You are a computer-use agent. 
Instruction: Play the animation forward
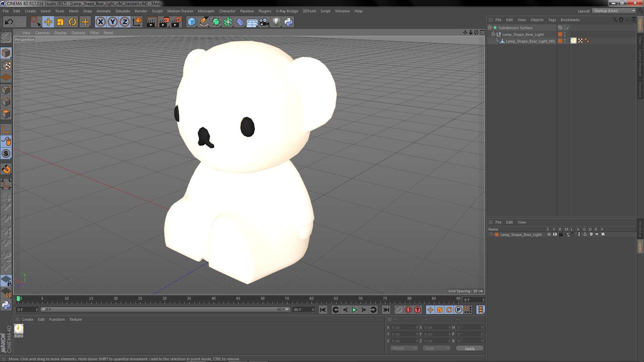354,310
